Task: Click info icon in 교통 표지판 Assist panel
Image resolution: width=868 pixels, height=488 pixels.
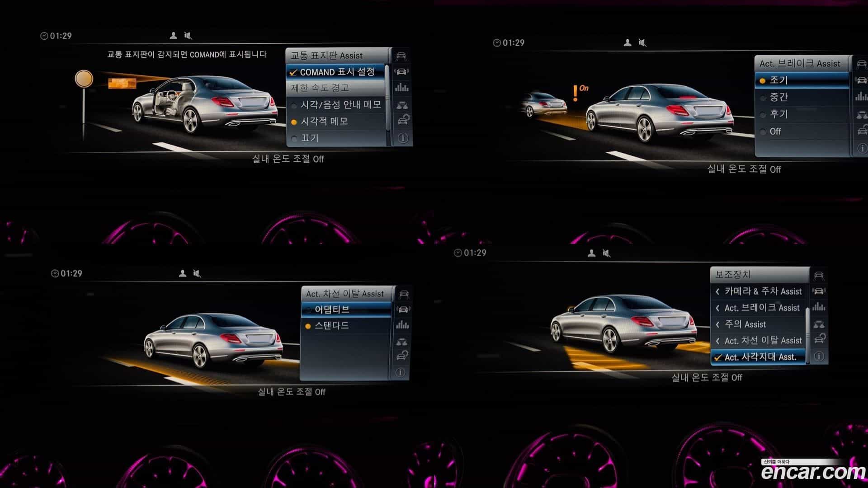Action: (x=403, y=137)
